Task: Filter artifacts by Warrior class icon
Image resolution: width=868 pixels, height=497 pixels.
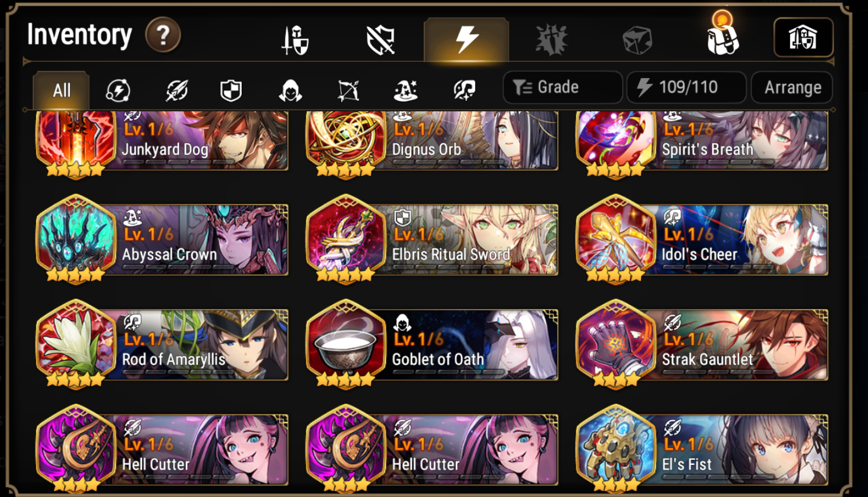Action: tap(177, 90)
